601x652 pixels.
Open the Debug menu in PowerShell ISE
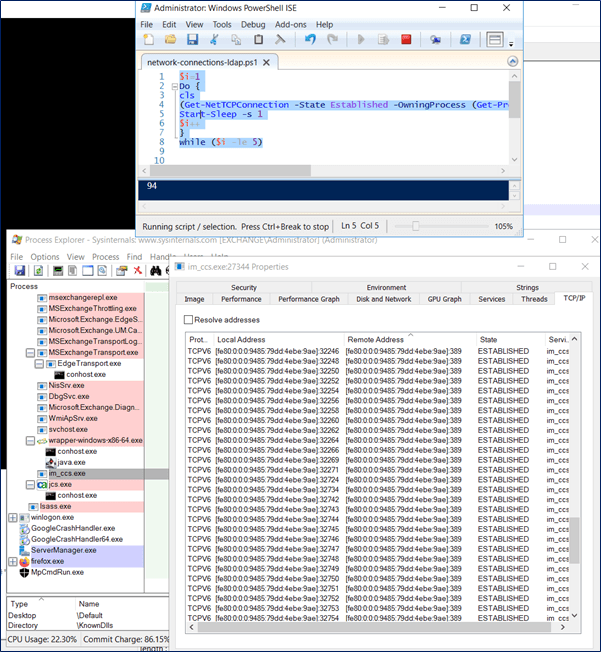253,24
